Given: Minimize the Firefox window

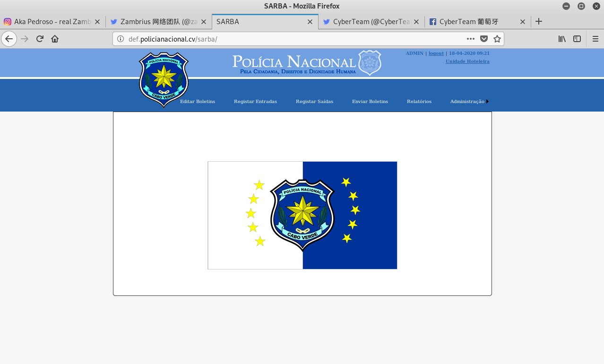Looking at the screenshot, I should (566, 6).
